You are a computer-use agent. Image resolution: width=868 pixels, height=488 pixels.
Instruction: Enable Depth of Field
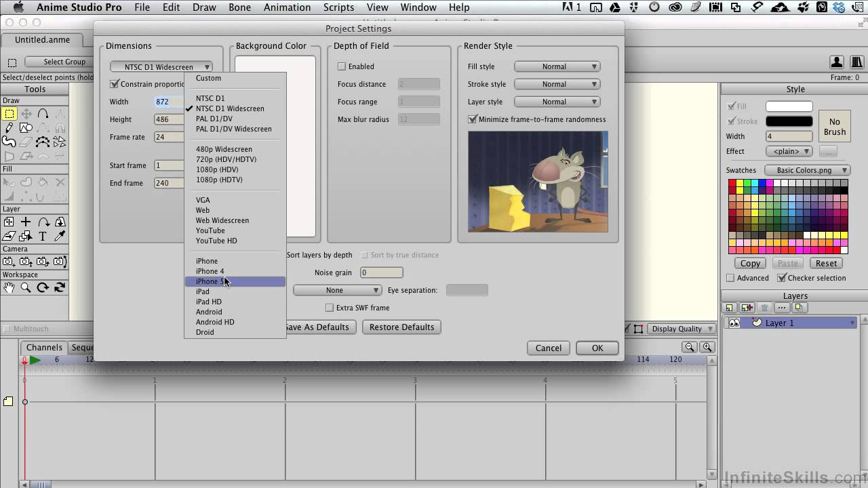[342, 66]
